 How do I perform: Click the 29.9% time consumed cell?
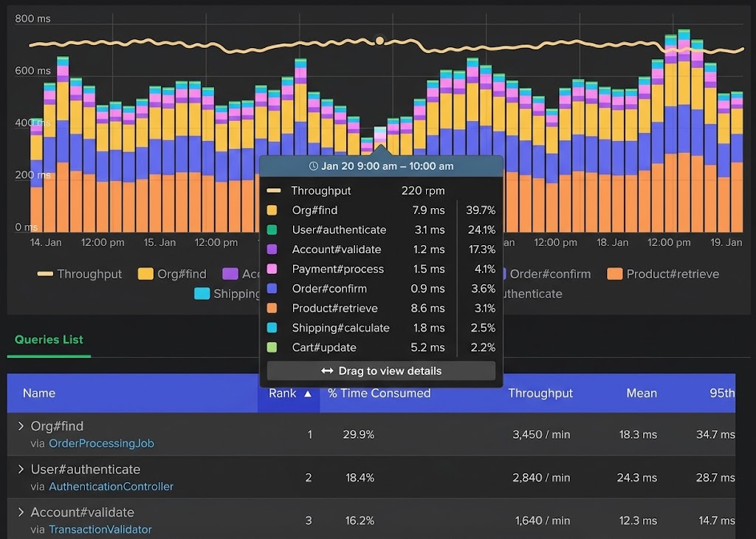click(359, 434)
